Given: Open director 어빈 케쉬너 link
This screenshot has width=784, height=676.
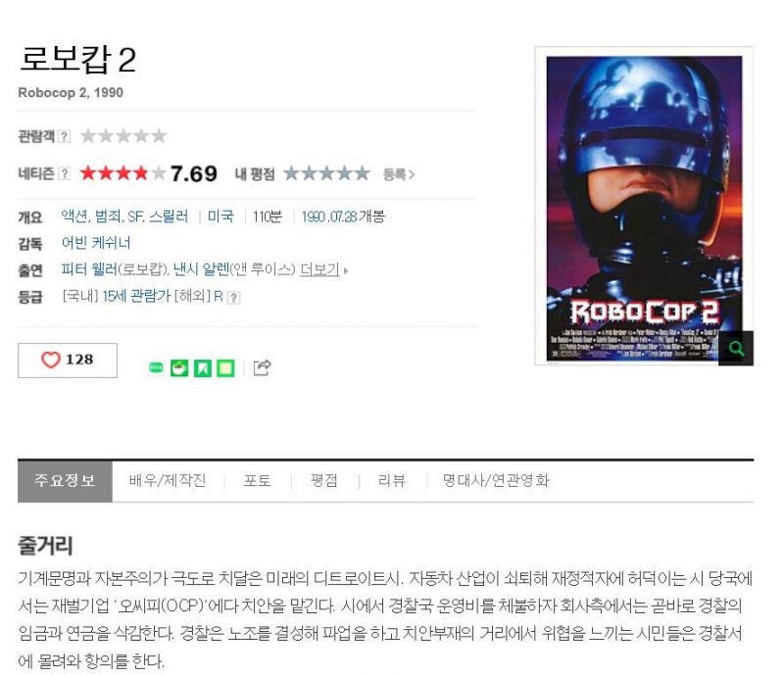Looking at the screenshot, I should [96, 243].
